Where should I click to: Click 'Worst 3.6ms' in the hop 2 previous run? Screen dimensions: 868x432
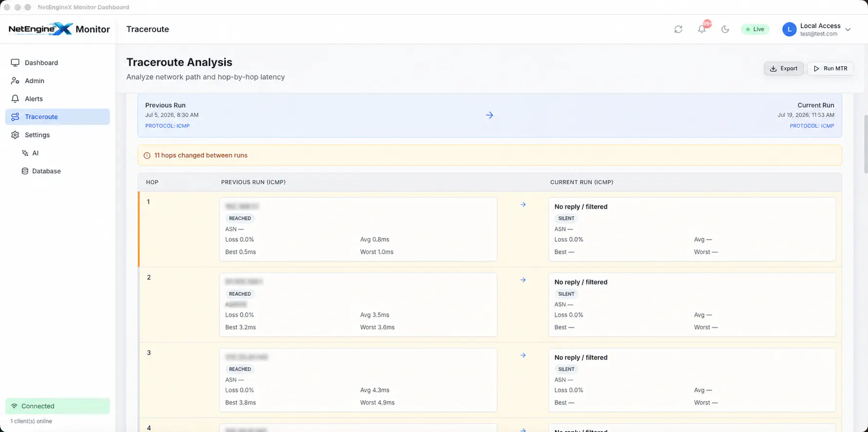point(377,328)
